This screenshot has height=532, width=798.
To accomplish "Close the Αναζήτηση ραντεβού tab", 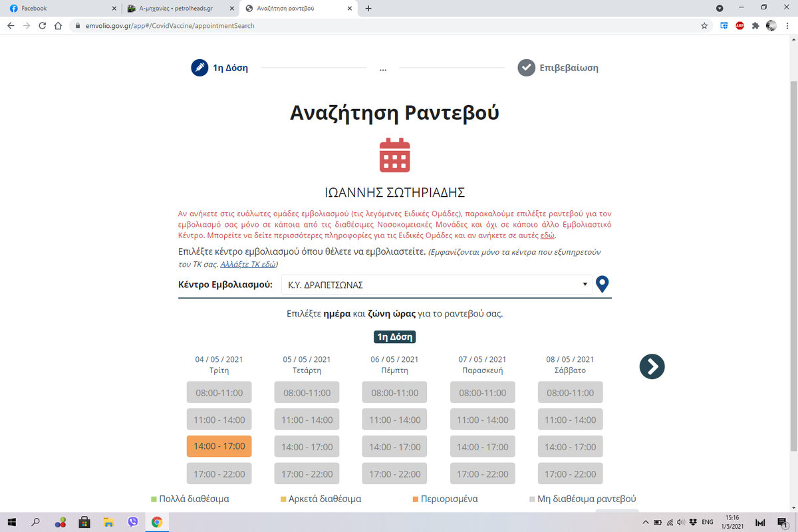I will tap(351, 9).
